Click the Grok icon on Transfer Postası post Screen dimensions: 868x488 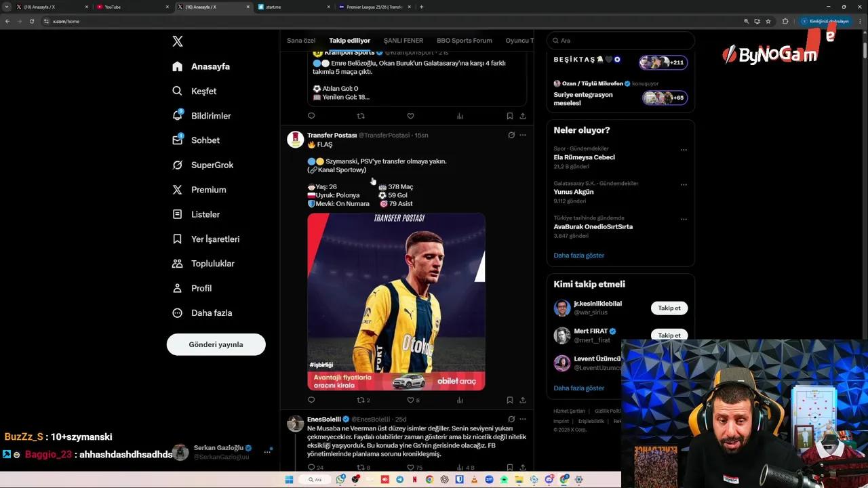(511, 135)
